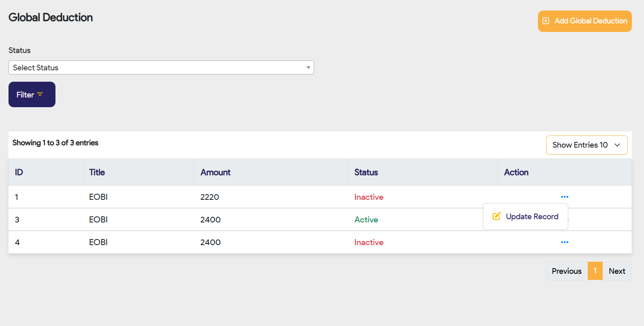This screenshot has height=326, width=644.
Task: Open action dots for ID 4 row
Action: (x=565, y=242)
